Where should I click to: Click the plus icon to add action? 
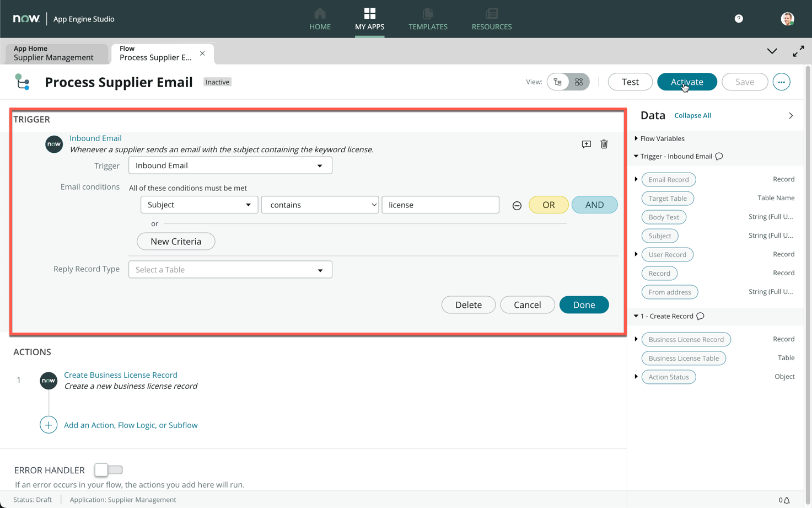pyautogui.click(x=49, y=425)
